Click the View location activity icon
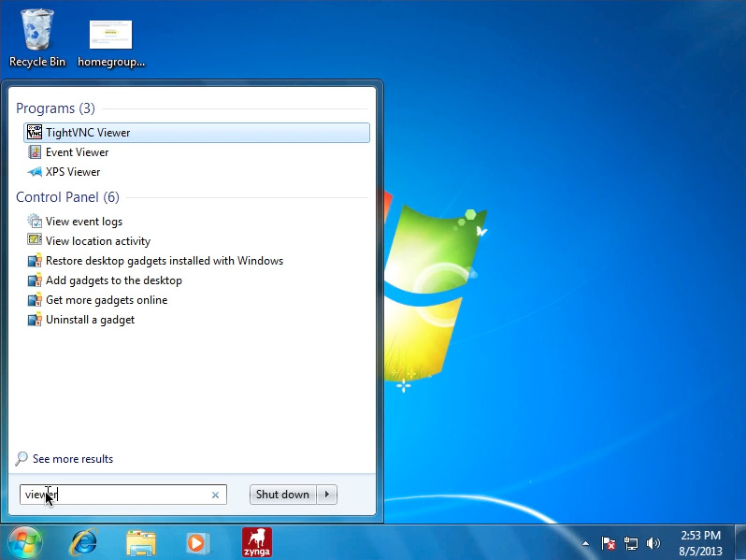The width and height of the screenshot is (746, 560). [35, 239]
